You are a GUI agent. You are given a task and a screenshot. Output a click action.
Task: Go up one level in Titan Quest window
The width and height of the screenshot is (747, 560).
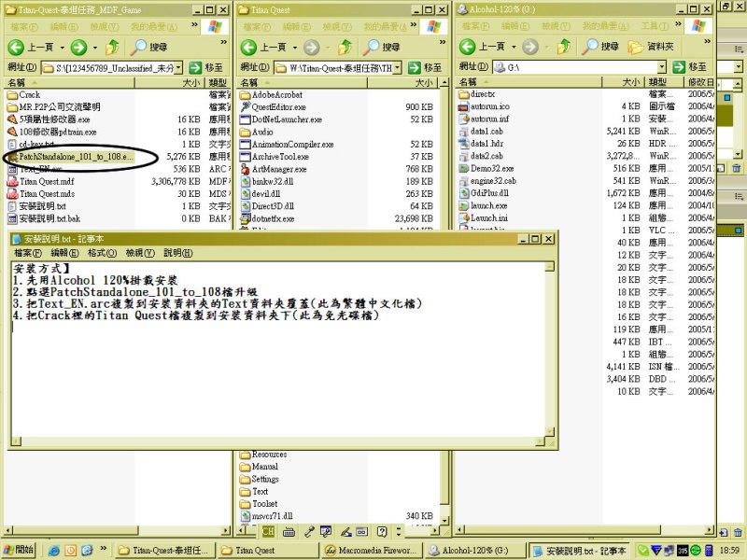pos(345,48)
